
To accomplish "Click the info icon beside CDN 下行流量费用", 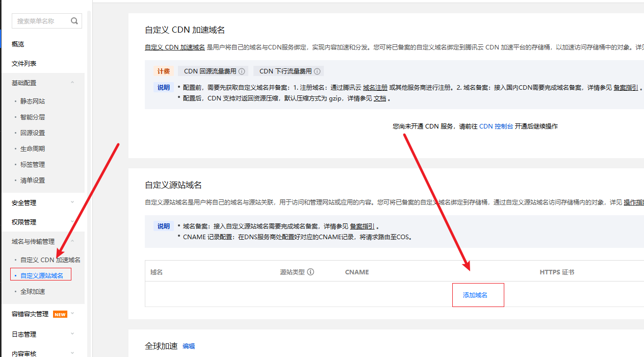I will pyautogui.click(x=317, y=71).
